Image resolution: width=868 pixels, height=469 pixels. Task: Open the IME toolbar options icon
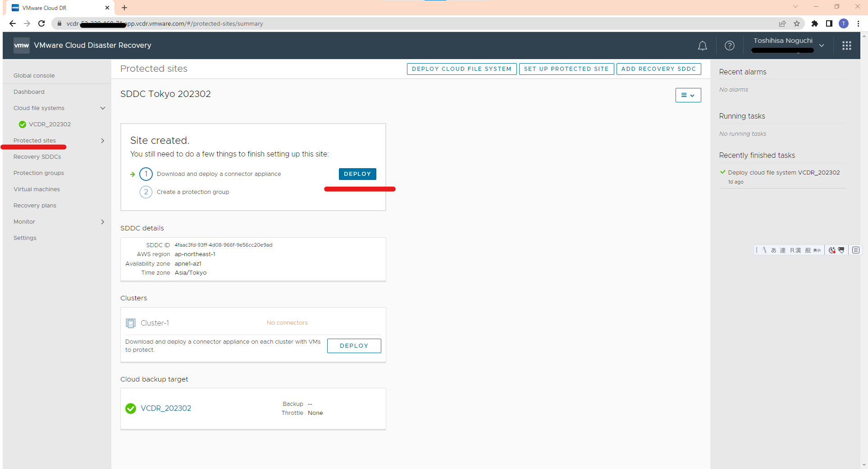[x=856, y=250]
